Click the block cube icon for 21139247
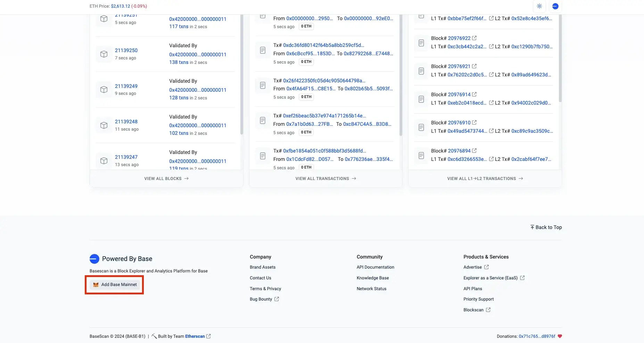Viewport: 644px width, 343px height. coord(104,161)
